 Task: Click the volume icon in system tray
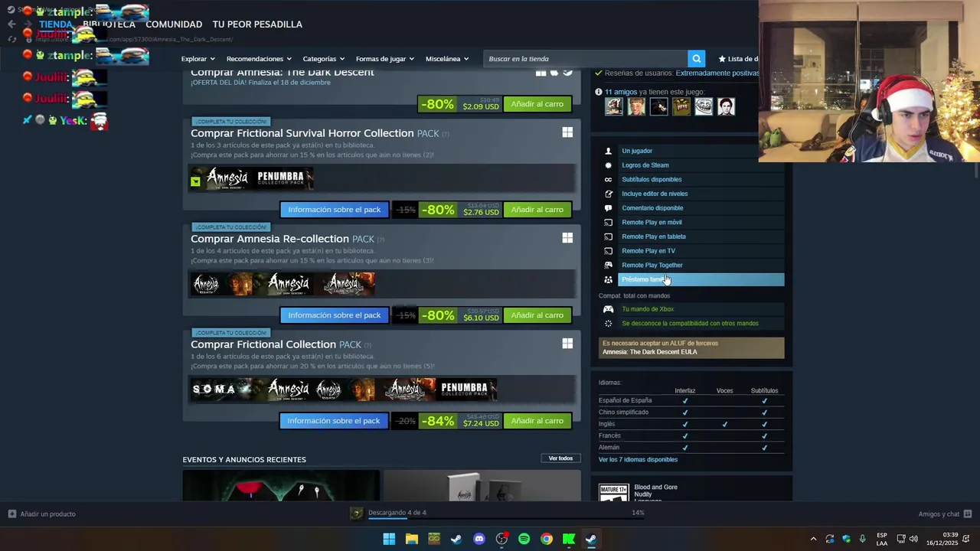[913, 539]
